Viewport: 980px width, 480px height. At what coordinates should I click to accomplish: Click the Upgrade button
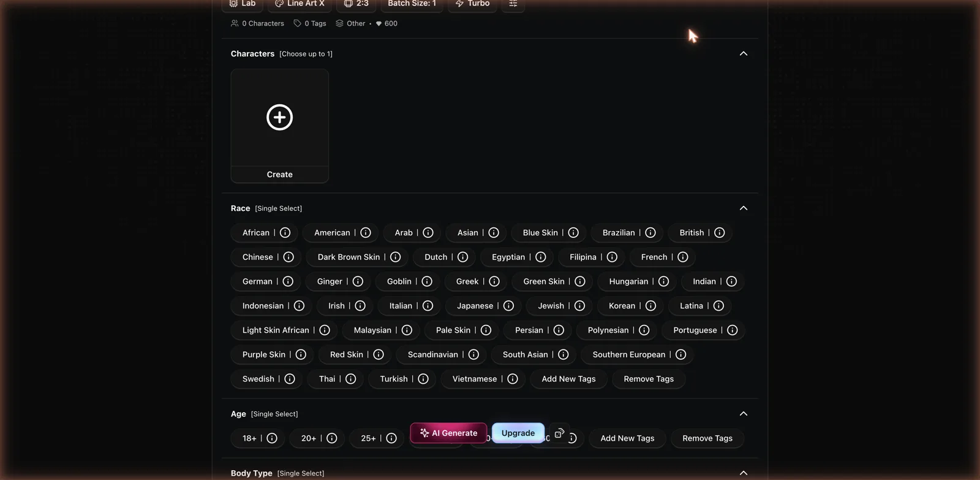pos(518,433)
